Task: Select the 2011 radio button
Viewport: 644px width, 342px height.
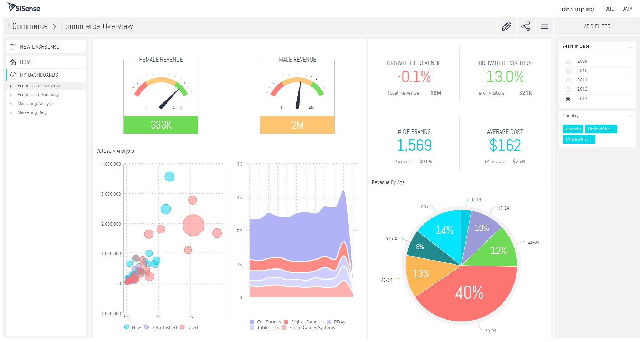Action: (568, 80)
